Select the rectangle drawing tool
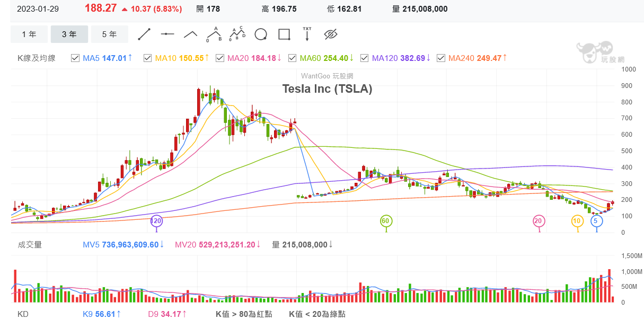Screen dimensions: 644x319 pos(284,34)
